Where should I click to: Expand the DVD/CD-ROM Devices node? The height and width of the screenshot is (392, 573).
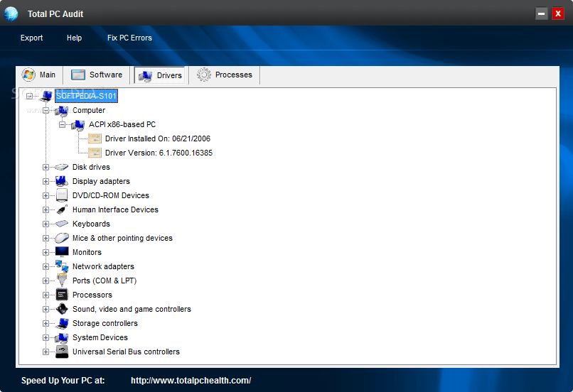(x=45, y=195)
